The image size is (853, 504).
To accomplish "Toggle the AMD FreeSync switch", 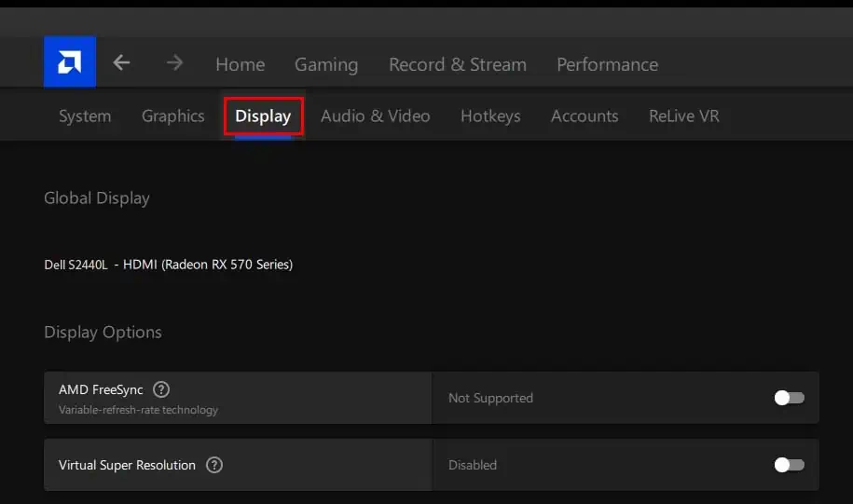I will tap(790, 398).
